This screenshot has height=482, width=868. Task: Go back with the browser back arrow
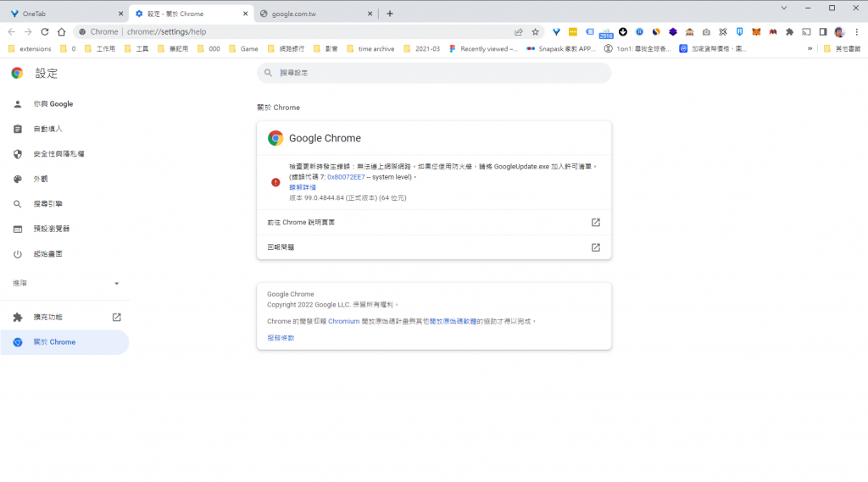[12, 31]
